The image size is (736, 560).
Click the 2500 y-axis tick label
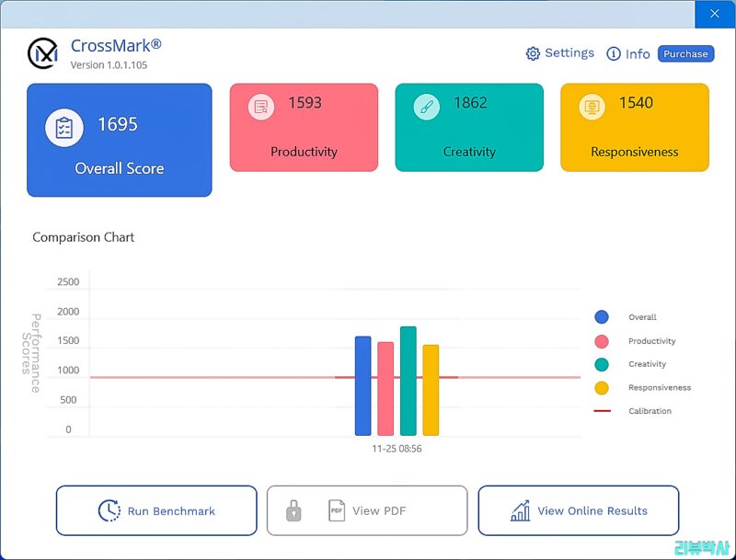coord(68,282)
